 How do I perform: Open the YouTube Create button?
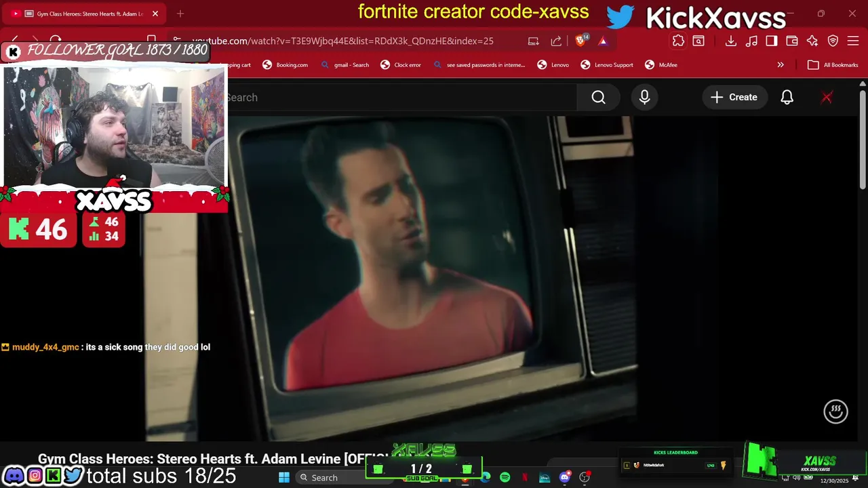pyautogui.click(x=734, y=97)
